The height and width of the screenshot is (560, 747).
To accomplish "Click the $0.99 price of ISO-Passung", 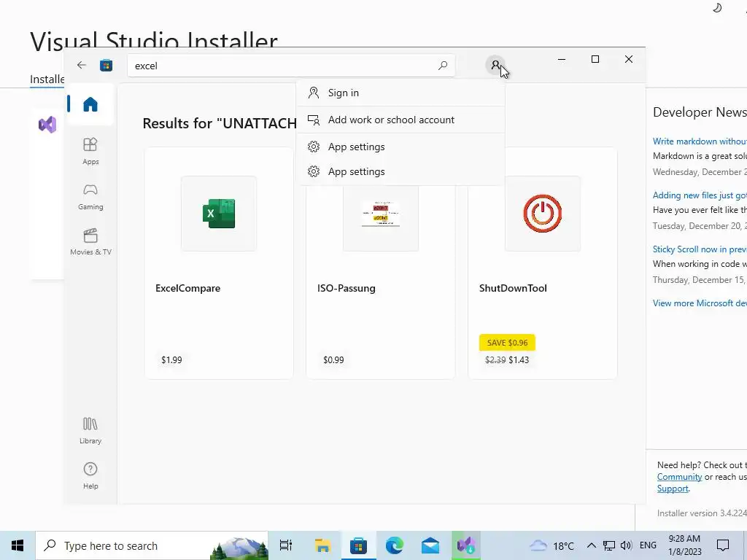I will [x=333, y=360].
